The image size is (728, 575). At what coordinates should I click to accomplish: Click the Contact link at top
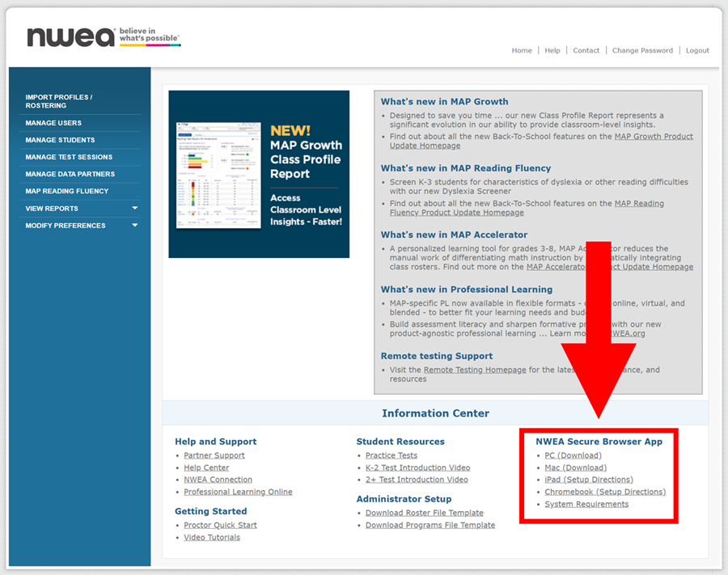(x=586, y=50)
